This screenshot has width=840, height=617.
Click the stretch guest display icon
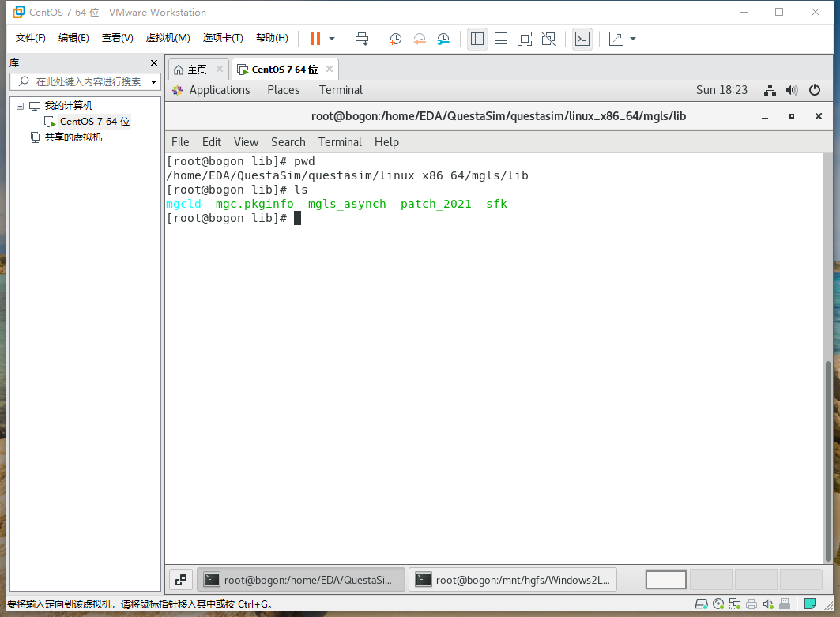616,39
